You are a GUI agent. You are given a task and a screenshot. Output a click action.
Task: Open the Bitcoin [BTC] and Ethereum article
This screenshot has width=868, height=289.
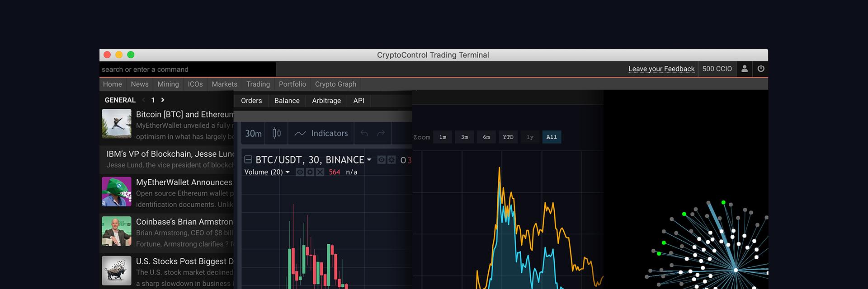pyautogui.click(x=184, y=114)
